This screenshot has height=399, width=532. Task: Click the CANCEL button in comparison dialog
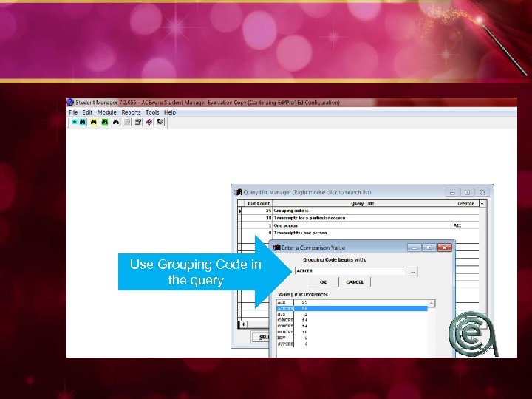pyautogui.click(x=355, y=282)
